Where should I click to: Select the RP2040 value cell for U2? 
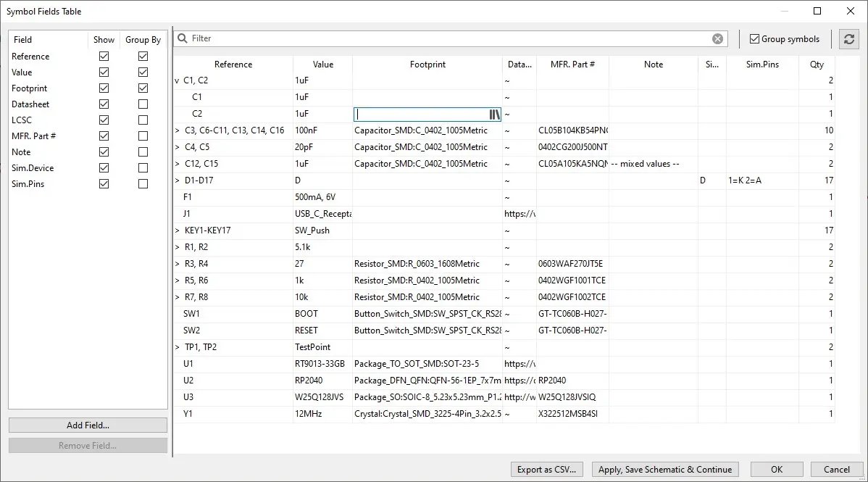(322, 381)
